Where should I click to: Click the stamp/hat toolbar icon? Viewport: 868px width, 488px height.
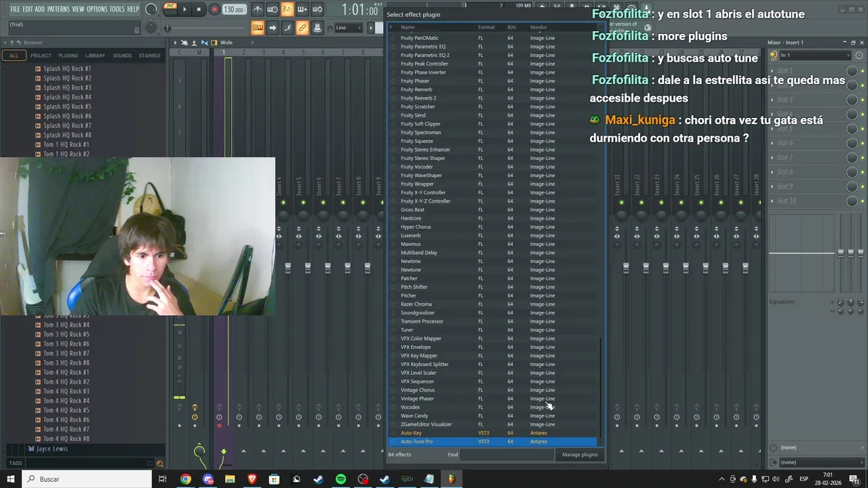click(x=317, y=28)
